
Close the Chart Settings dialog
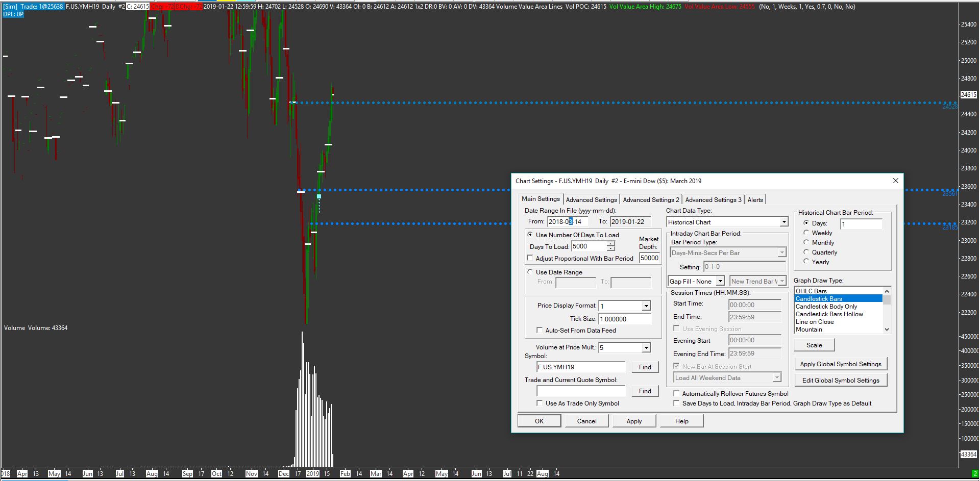pos(895,181)
